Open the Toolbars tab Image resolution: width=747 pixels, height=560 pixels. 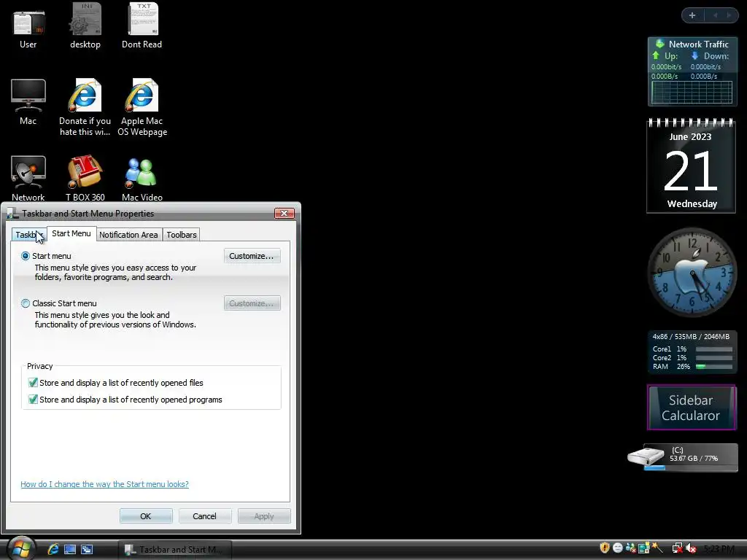[182, 235]
